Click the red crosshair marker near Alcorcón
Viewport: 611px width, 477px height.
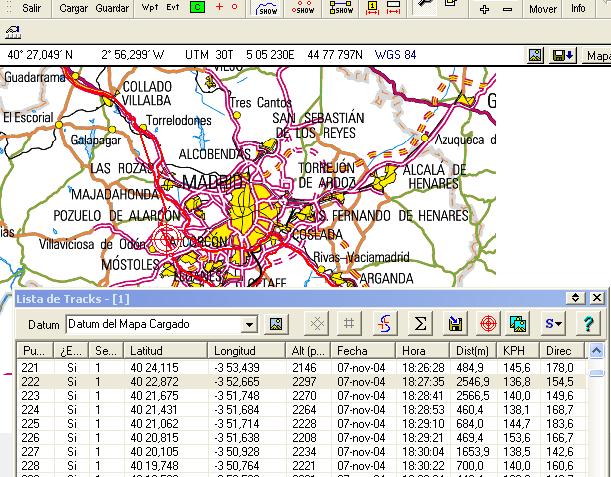click(x=167, y=239)
